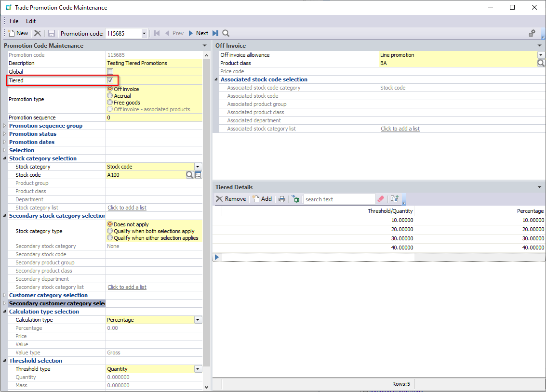This screenshot has height=392, width=546.
Task: Print the Tiered Details grid
Action: point(282,199)
